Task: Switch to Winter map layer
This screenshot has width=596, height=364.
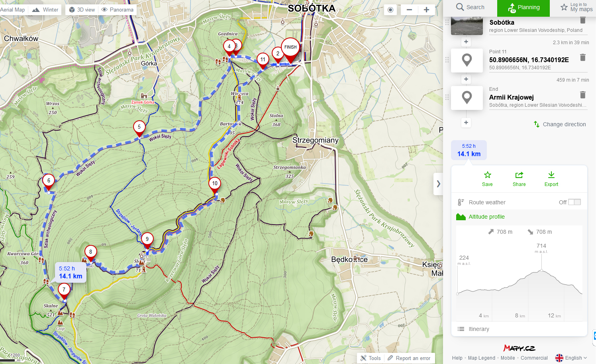Action: coord(45,10)
